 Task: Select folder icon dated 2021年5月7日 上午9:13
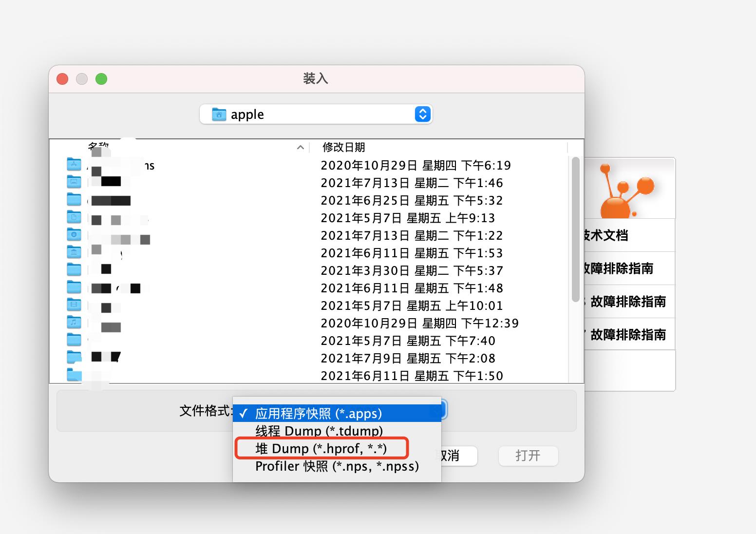(x=74, y=218)
